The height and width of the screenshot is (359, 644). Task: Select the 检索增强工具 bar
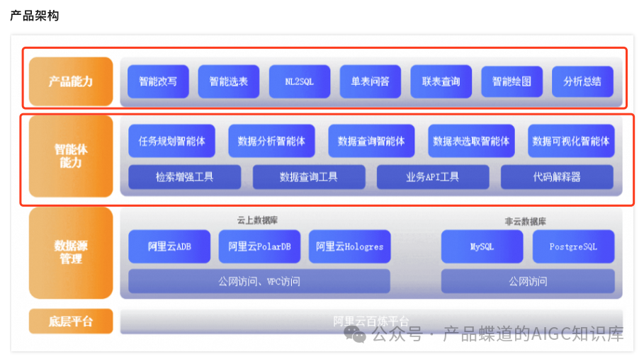[x=185, y=177]
